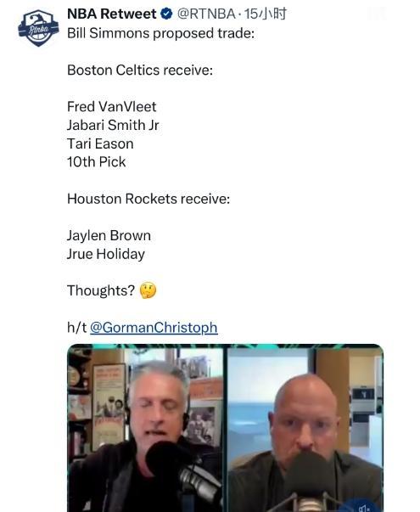Open the RTNBA profile avatar logo
Screen dimensions: 420x512
[38, 28]
